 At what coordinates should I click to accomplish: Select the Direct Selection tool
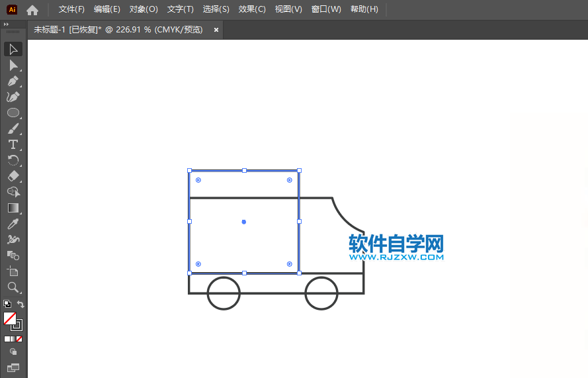[13, 66]
